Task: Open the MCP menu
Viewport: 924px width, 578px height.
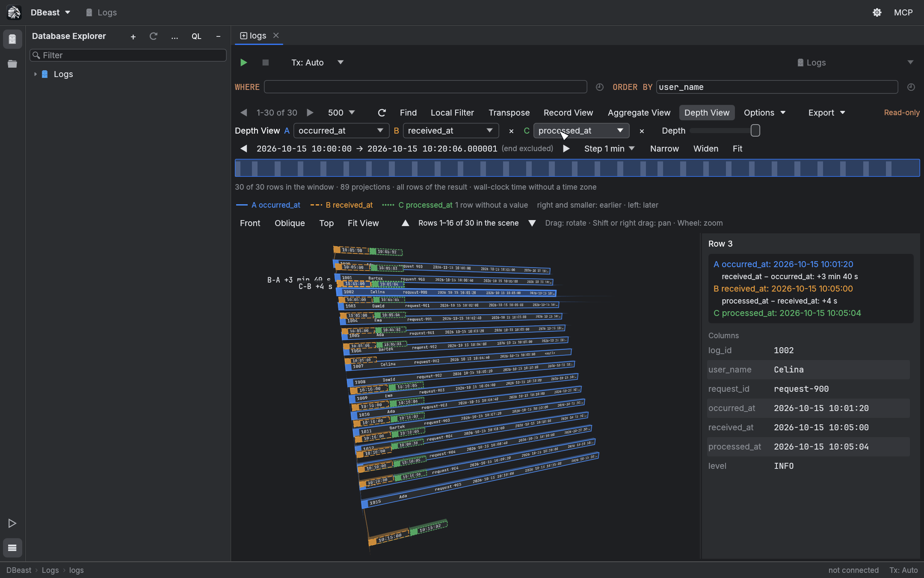Action: coord(903,12)
